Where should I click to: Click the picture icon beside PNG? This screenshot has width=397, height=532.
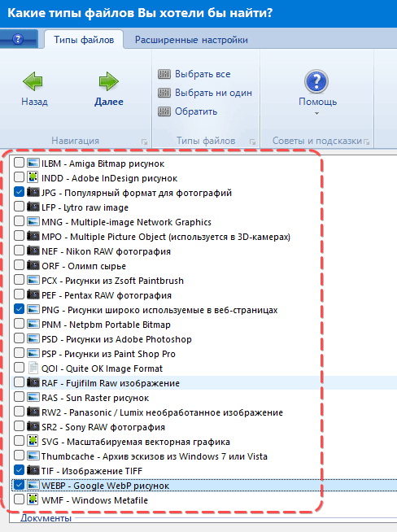pos(33,309)
